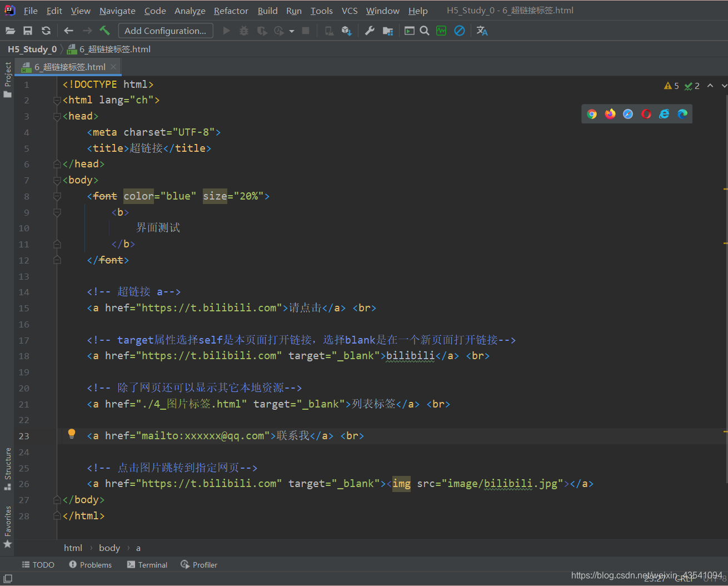Viewport: 728px width, 586px height.
Task: Click the device/attach debugger icon
Action: pyautogui.click(x=329, y=31)
